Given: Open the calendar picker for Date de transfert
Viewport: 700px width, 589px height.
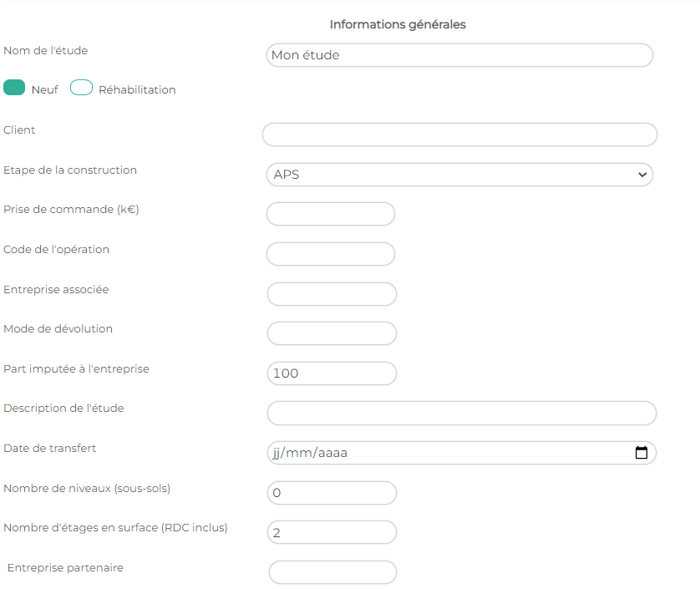Looking at the screenshot, I should pyautogui.click(x=641, y=452).
